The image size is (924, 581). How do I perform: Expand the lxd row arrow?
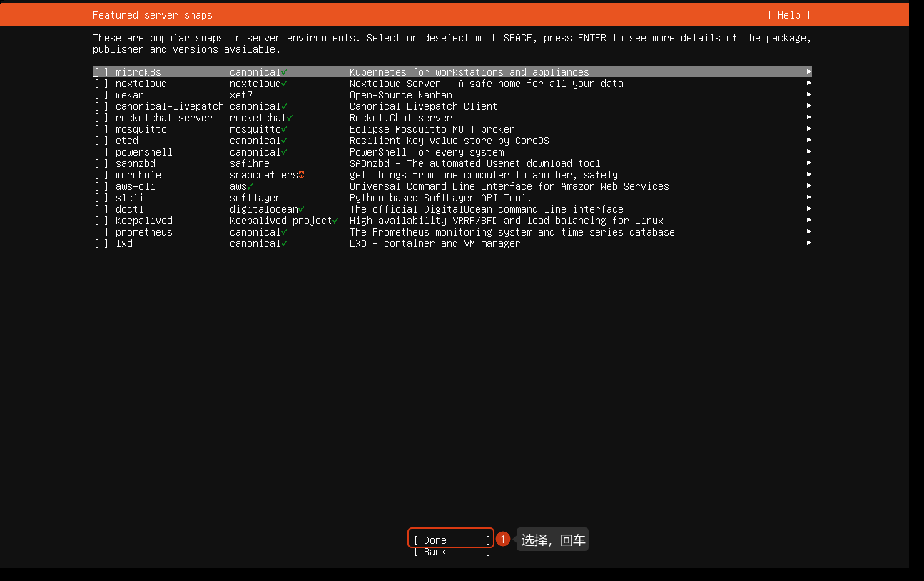coord(808,243)
